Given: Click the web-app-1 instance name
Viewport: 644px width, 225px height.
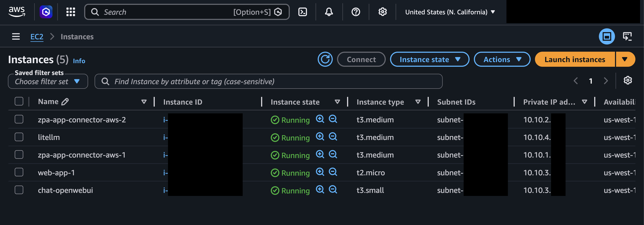Looking at the screenshot, I should click(56, 173).
